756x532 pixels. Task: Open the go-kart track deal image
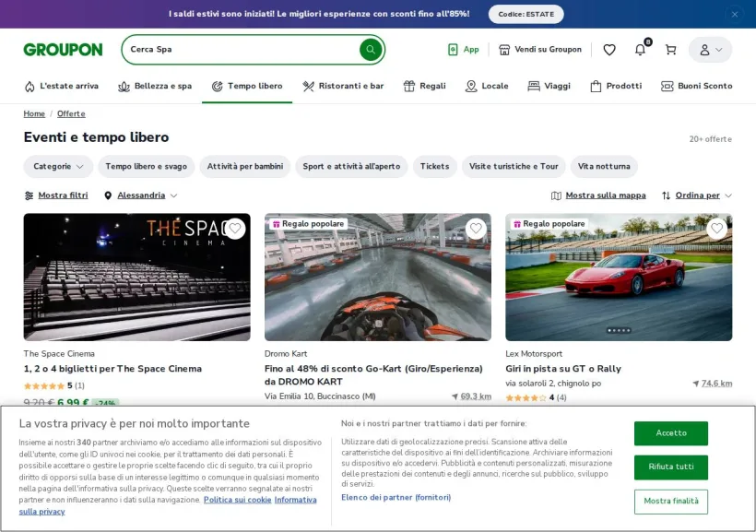[377, 278]
